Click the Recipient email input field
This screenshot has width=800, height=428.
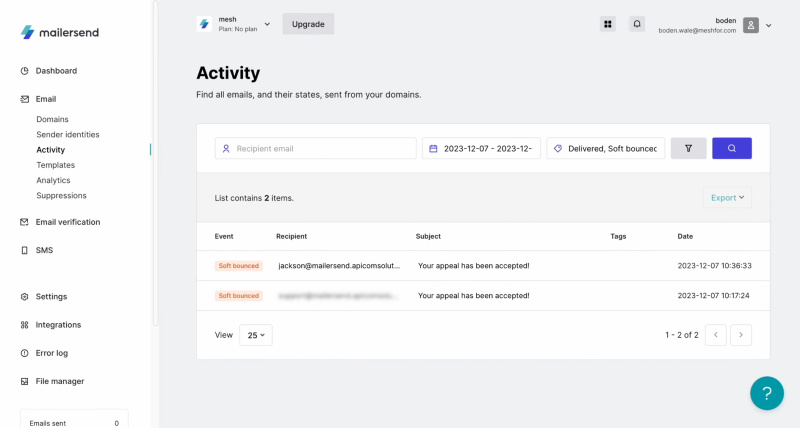[316, 148]
